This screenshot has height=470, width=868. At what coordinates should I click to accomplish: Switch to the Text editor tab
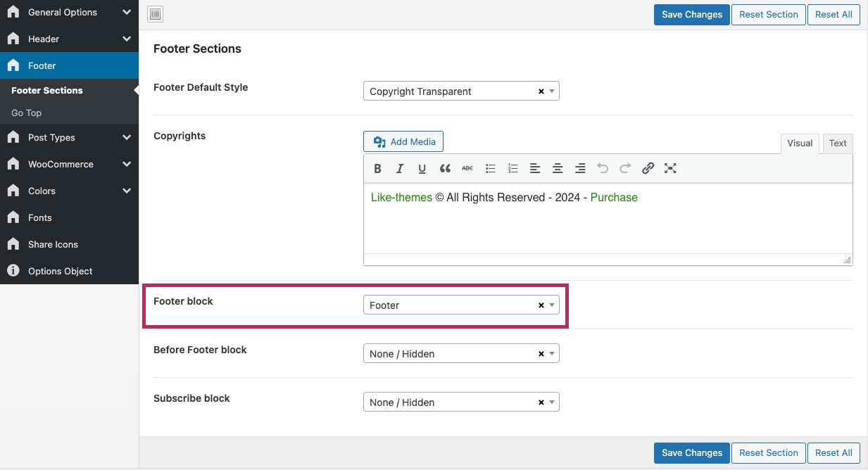point(837,143)
